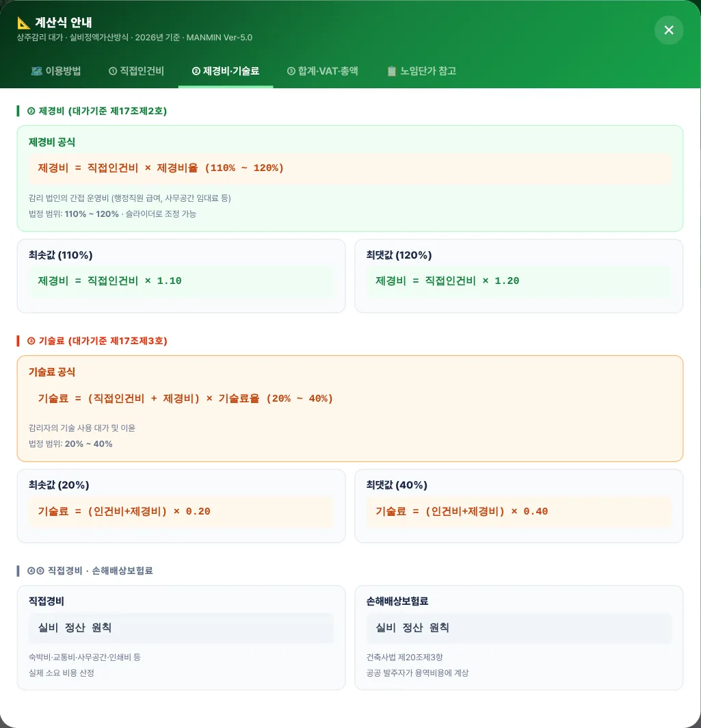Open the 노임단가 참고 tab
701x728 pixels.
(421, 71)
